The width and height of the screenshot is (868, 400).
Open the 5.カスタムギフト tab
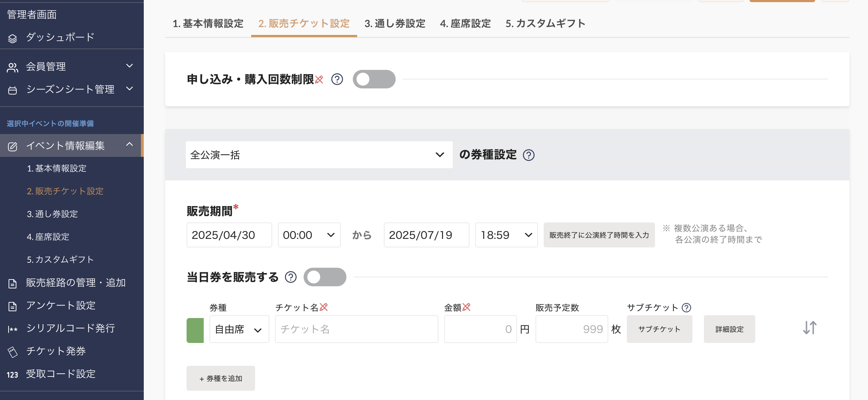coord(545,23)
